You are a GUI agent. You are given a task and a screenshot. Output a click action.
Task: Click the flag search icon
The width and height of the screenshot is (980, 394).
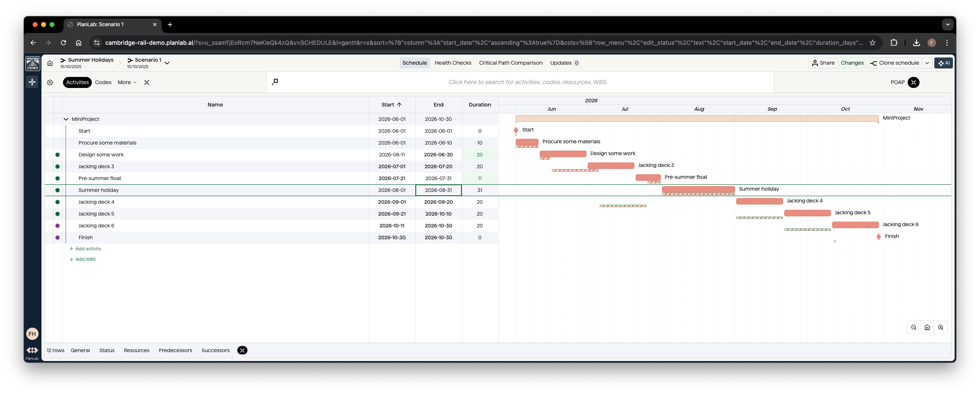[275, 82]
